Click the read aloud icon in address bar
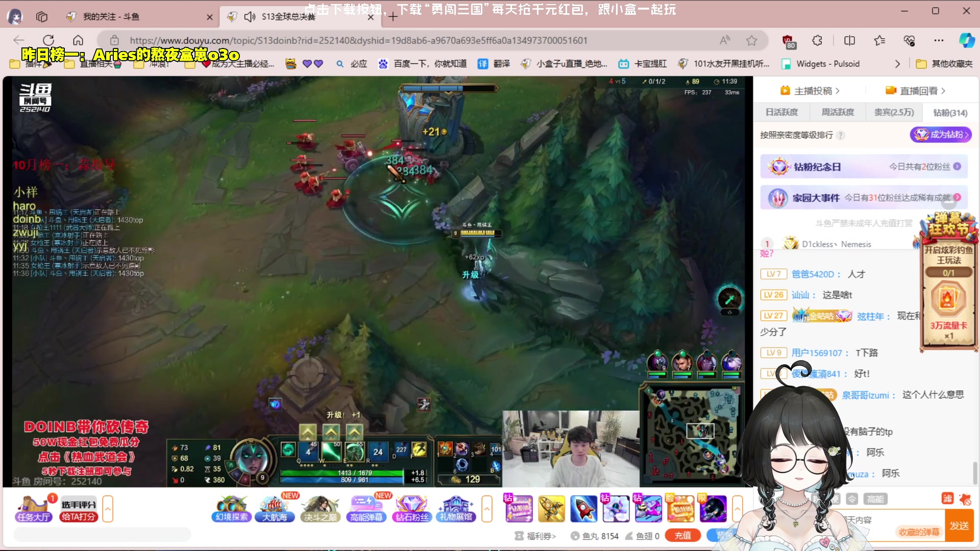Screen dimensions: 980x551 pos(725,40)
